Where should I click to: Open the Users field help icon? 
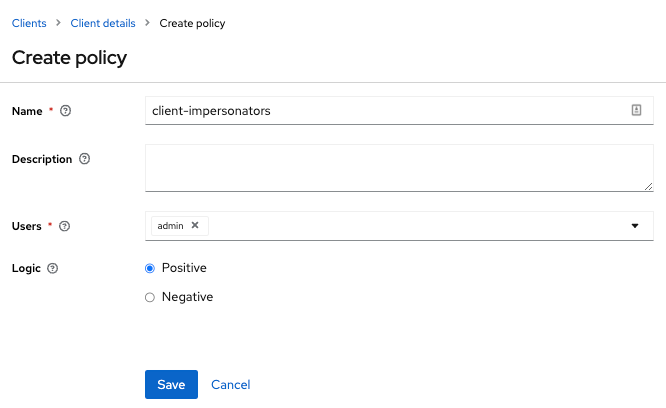pos(65,226)
